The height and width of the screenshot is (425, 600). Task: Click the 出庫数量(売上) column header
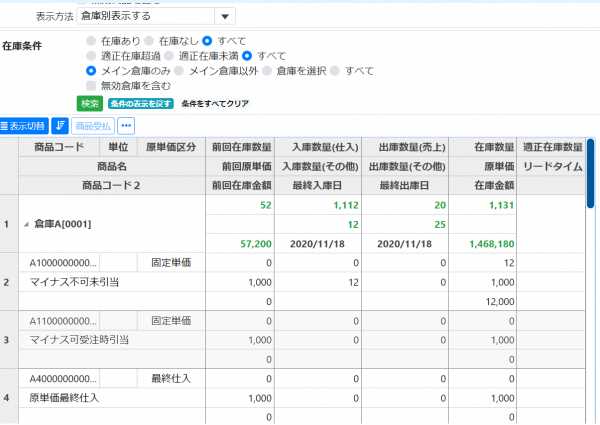tap(405, 147)
